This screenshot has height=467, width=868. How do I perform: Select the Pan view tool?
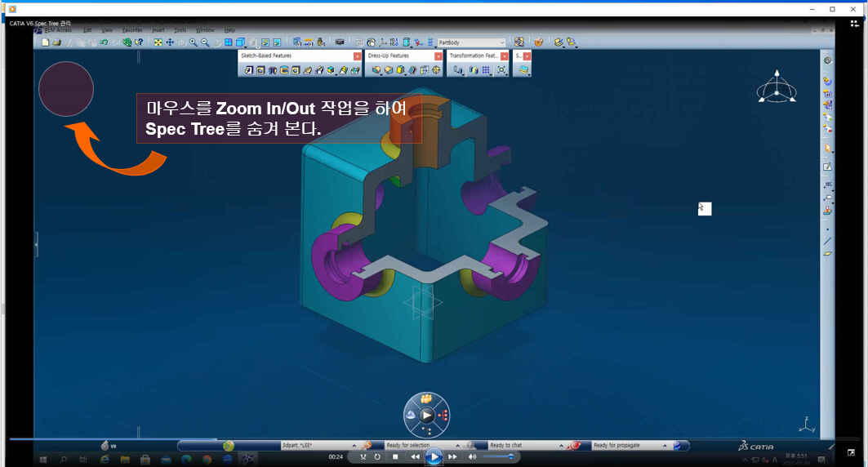click(x=170, y=42)
